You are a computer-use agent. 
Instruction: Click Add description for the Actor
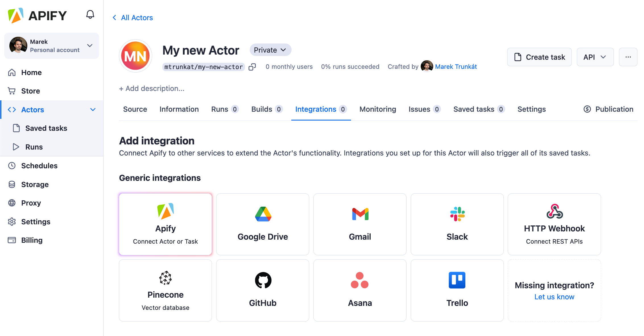point(152,88)
